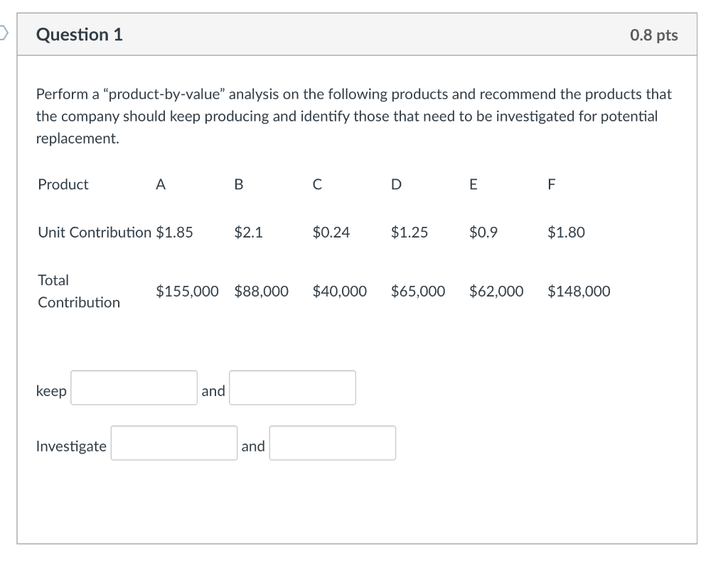Click the $155,000 total contribution for Product A

(187, 291)
